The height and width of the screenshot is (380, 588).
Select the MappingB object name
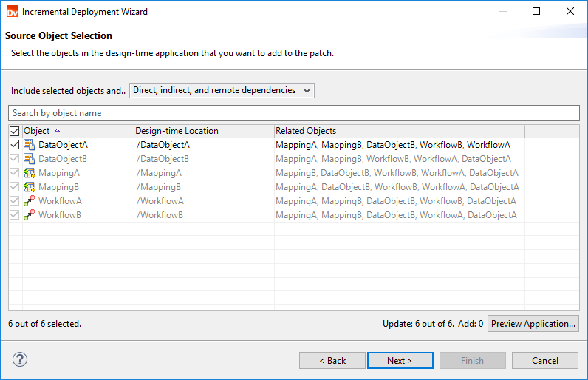tap(58, 187)
